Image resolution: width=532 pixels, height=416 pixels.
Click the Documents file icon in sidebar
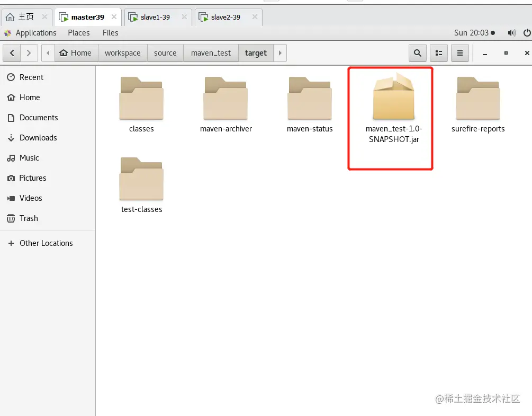11,118
